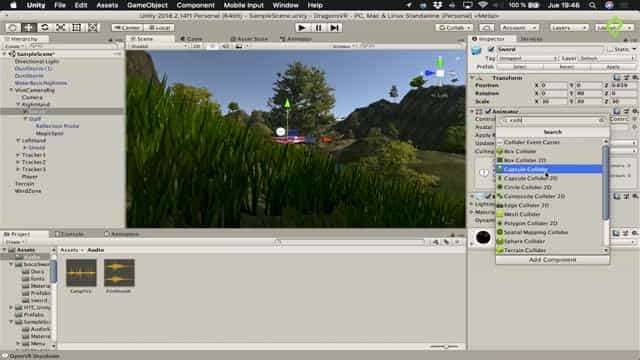Screen dimensions: 640x360
Task: Toggle the Animator component enabled checkbox
Action: pos(488,111)
